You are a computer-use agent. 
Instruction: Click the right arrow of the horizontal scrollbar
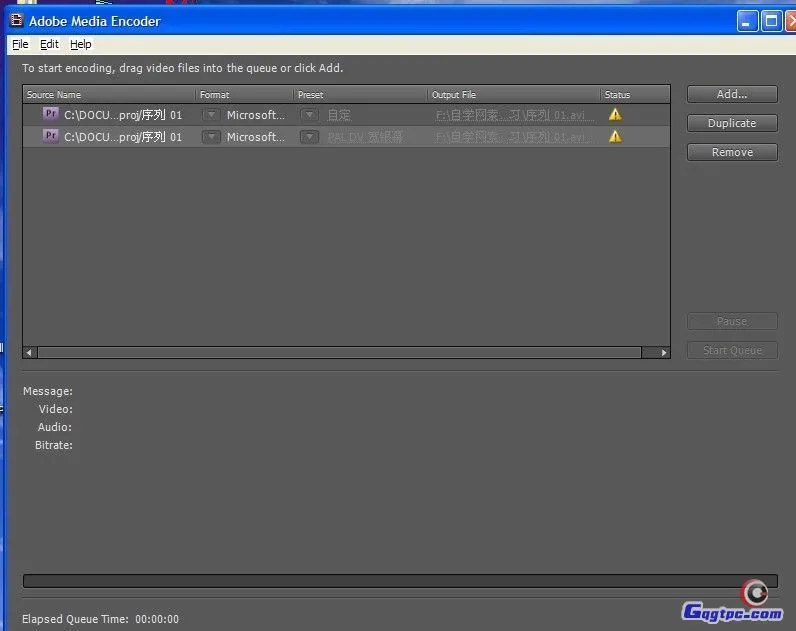663,352
